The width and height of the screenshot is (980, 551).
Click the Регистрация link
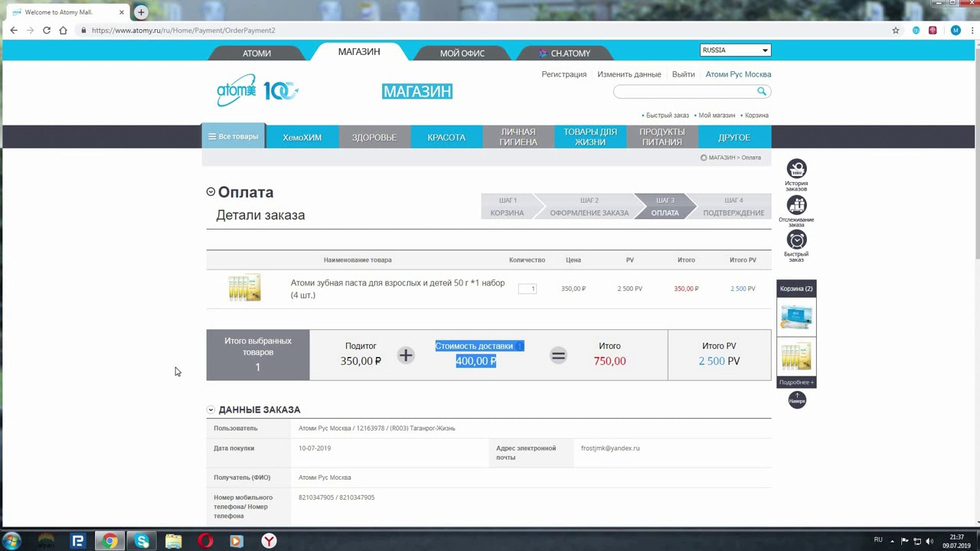564,74
